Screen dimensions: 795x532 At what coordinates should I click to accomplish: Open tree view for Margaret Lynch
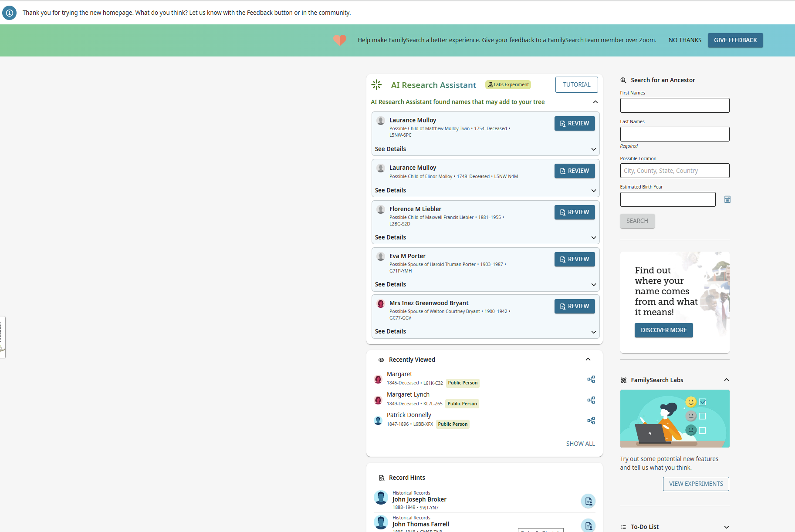[x=591, y=400]
